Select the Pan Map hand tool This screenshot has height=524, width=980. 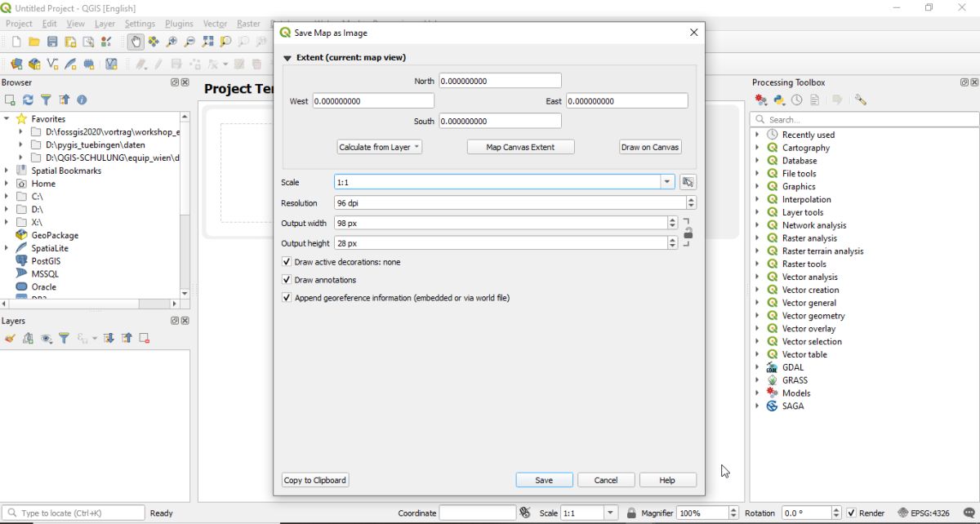coord(136,42)
